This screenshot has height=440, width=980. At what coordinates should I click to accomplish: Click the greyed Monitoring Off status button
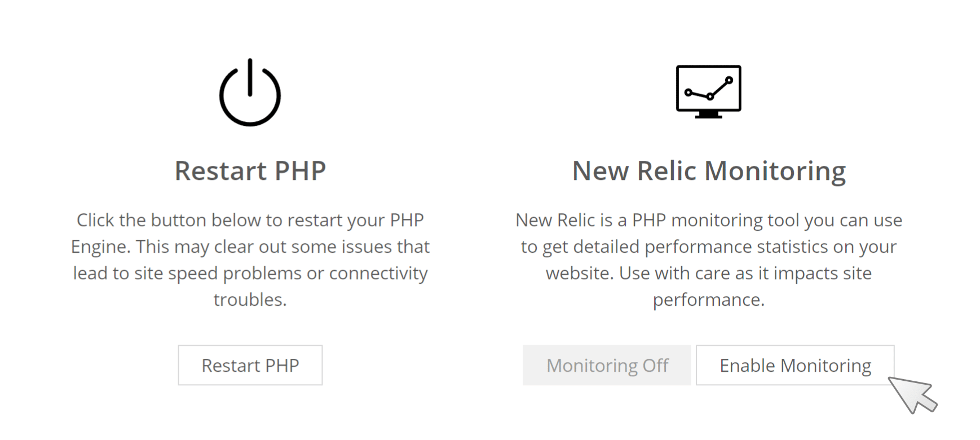coord(607,365)
